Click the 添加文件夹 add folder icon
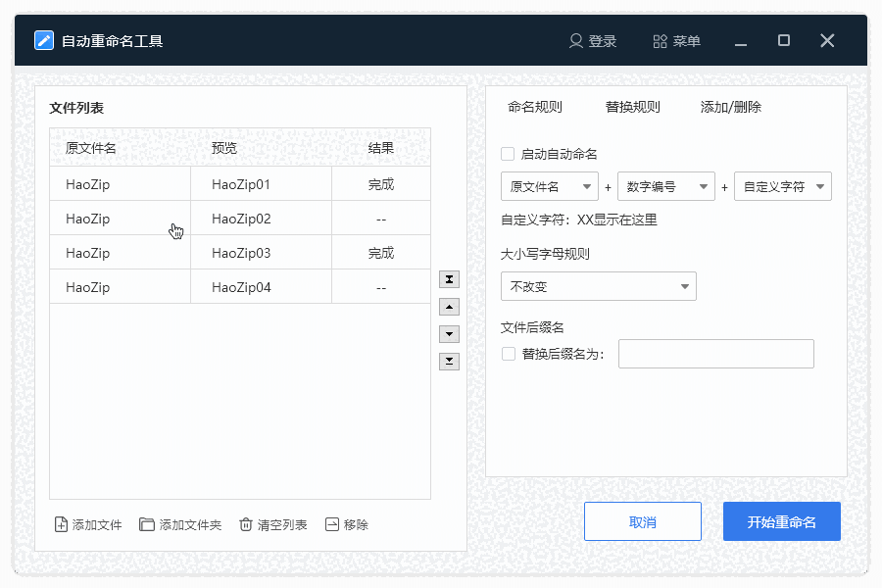Screen dimensions: 882x588 145,524
